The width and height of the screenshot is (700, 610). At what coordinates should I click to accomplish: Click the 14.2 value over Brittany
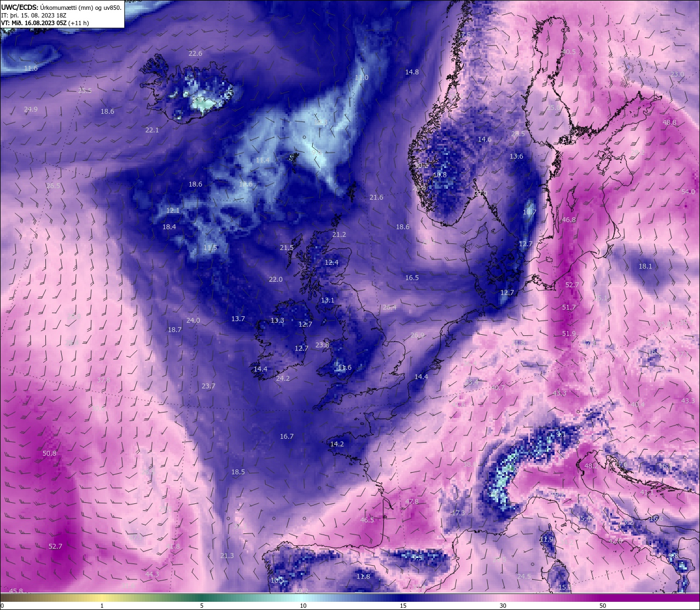pyautogui.click(x=337, y=444)
